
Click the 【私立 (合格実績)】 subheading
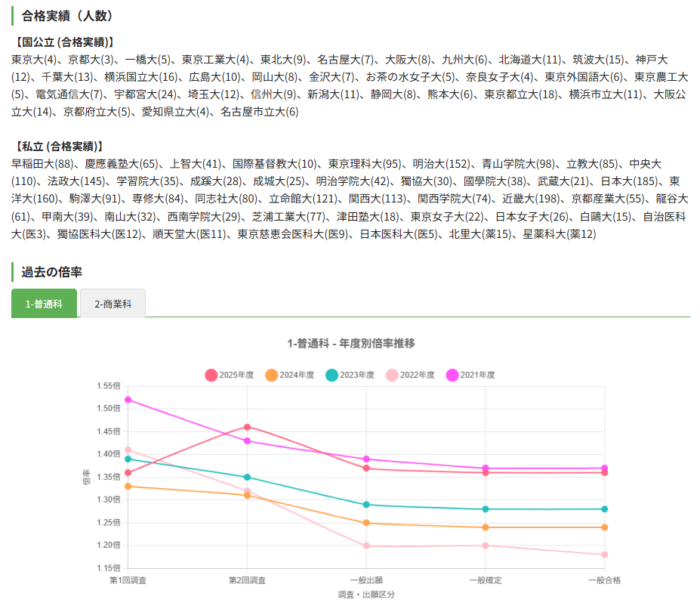pyautogui.click(x=58, y=147)
